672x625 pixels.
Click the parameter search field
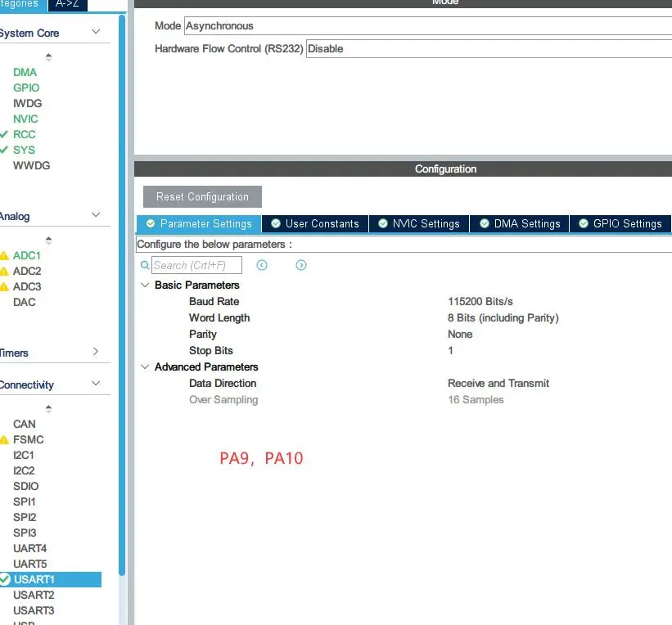tap(196, 265)
